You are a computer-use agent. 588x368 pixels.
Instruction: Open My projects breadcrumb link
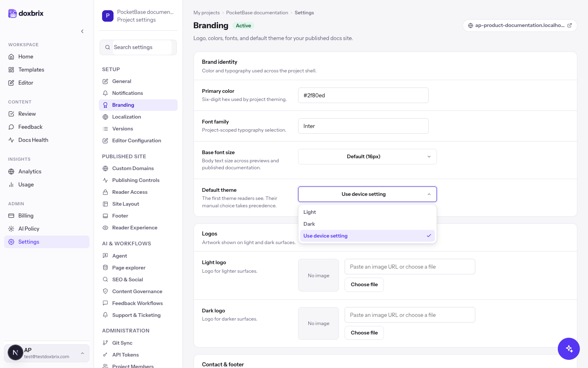click(207, 13)
